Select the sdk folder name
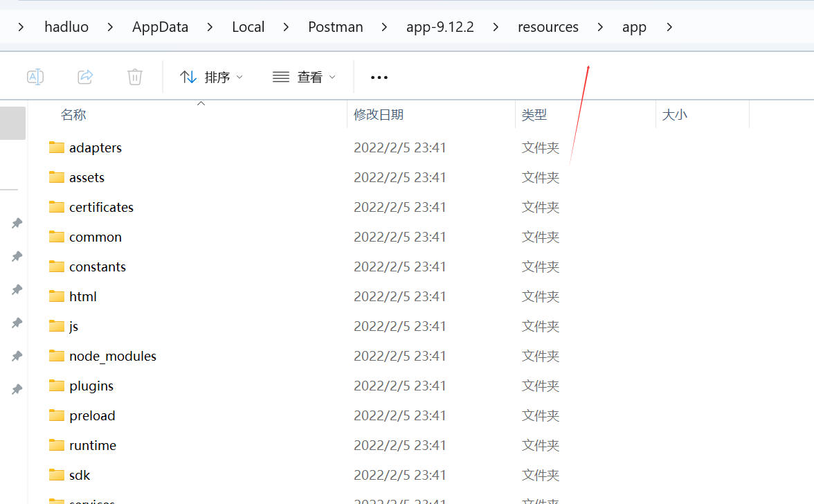 click(x=80, y=475)
